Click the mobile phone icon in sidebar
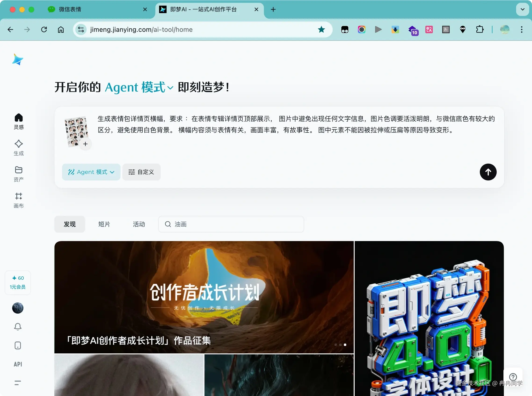 18,345
